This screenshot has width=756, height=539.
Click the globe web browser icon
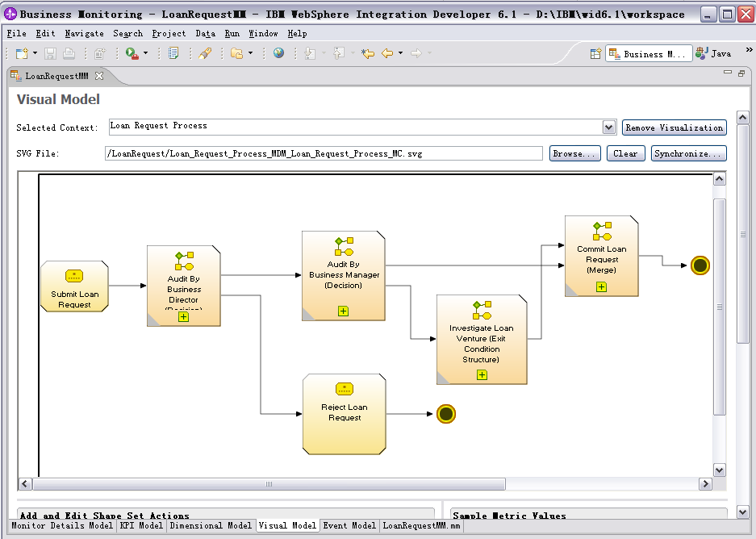click(278, 53)
